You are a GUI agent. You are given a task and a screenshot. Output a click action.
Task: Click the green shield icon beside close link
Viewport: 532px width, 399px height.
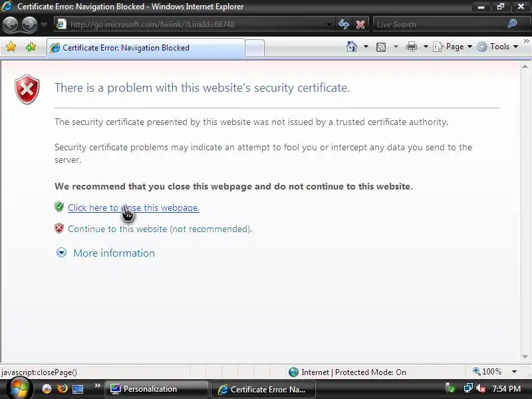click(59, 207)
